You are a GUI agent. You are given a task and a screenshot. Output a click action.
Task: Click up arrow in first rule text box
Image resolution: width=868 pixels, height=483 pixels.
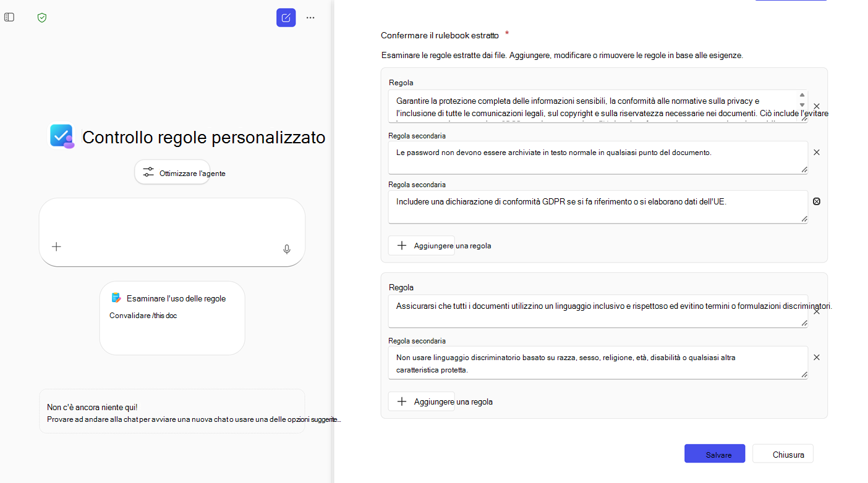coord(802,95)
